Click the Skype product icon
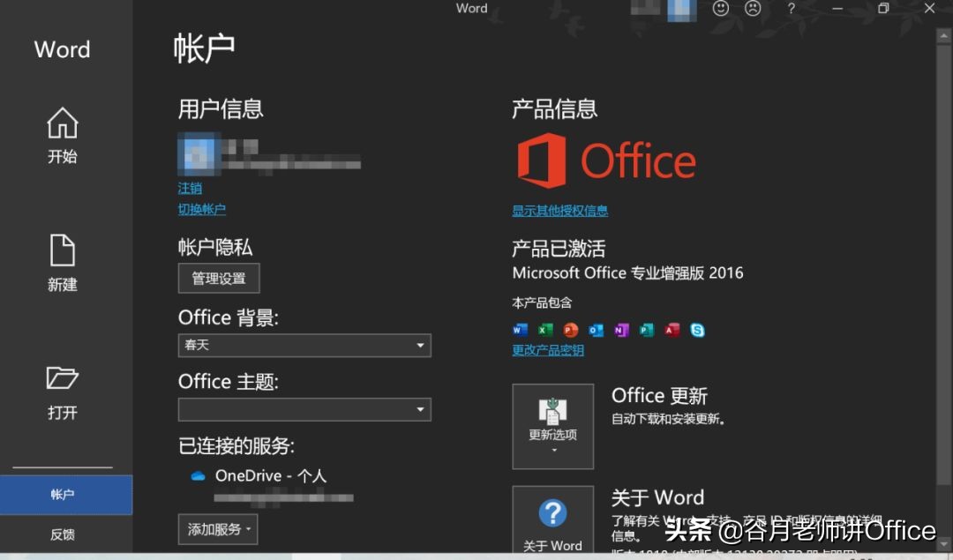The image size is (953, 560). tap(698, 330)
